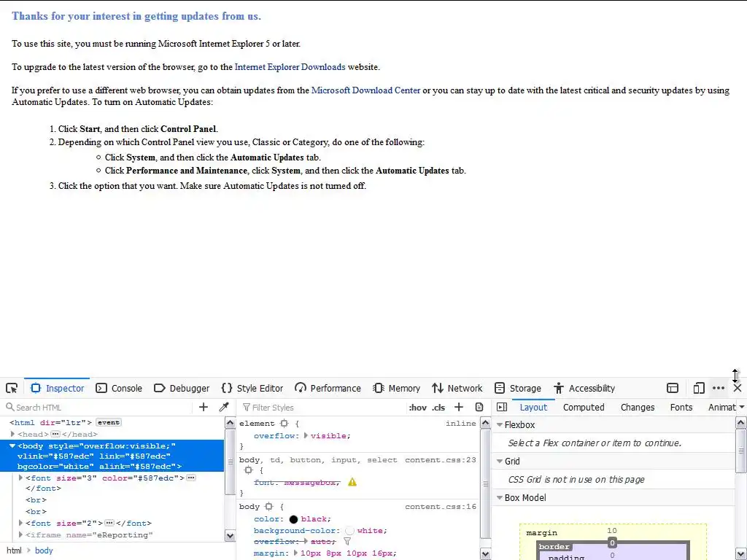This screenshot has height=560, width=747.
Task: Switch to the Console tab
Action: pos(119,388)
